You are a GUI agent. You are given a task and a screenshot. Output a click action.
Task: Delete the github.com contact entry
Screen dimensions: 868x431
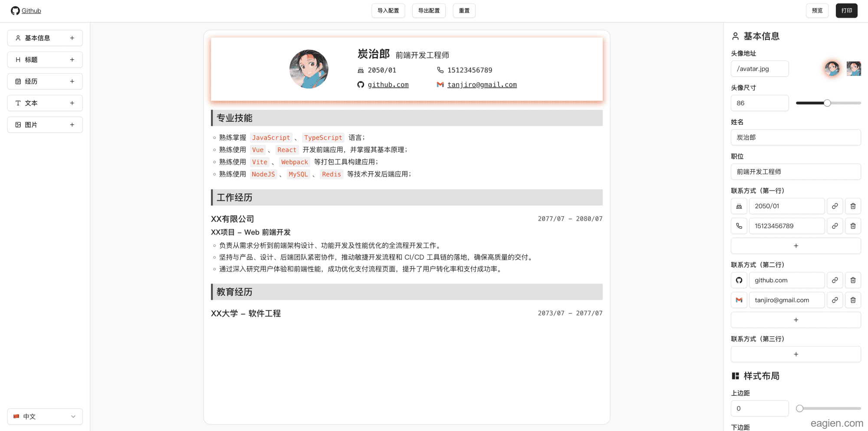tap(853, 280)
